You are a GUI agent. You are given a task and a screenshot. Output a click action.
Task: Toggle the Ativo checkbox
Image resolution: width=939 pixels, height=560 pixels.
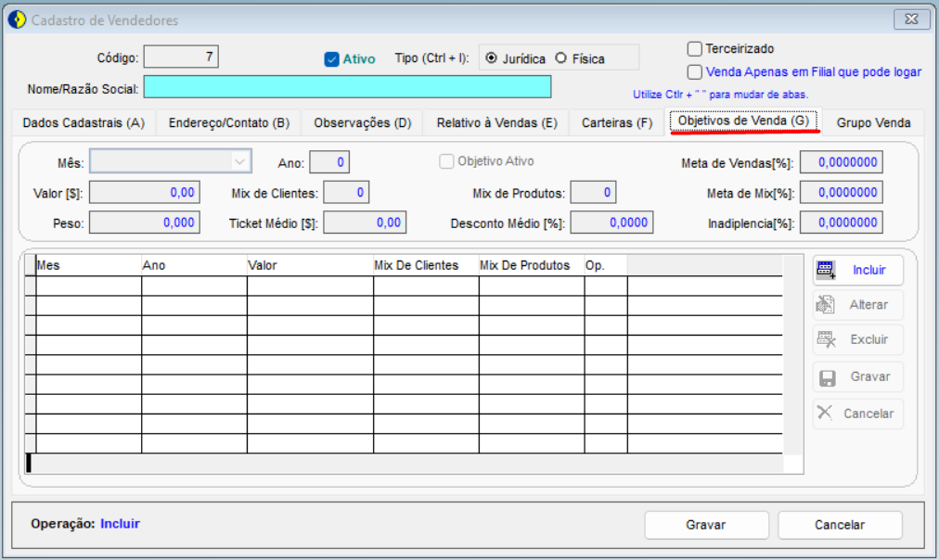pos(332,59)
